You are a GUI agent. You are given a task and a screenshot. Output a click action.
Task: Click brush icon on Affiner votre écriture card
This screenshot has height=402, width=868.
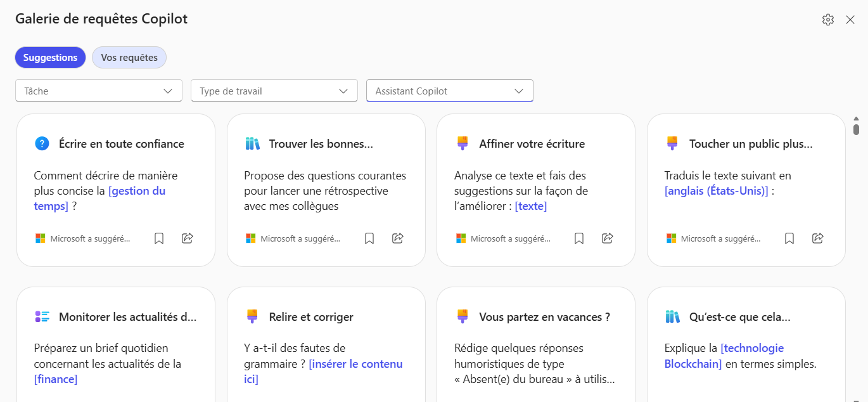(x=462, y=144)
